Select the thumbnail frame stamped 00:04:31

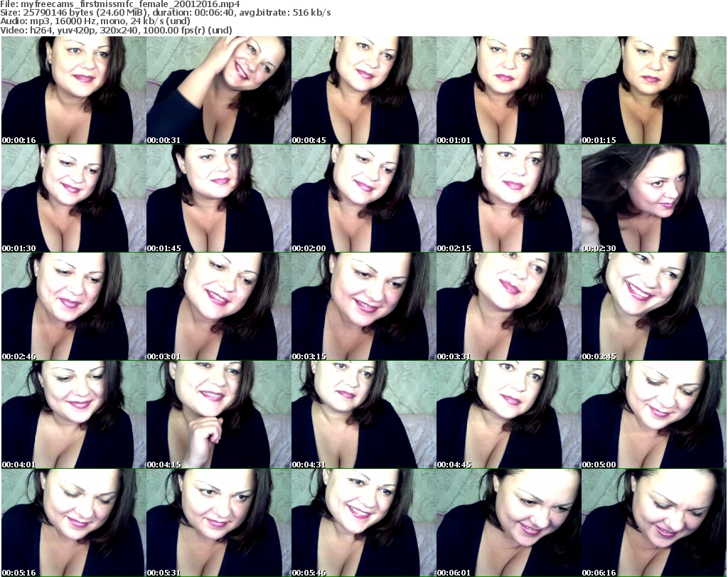click(363, 415)
